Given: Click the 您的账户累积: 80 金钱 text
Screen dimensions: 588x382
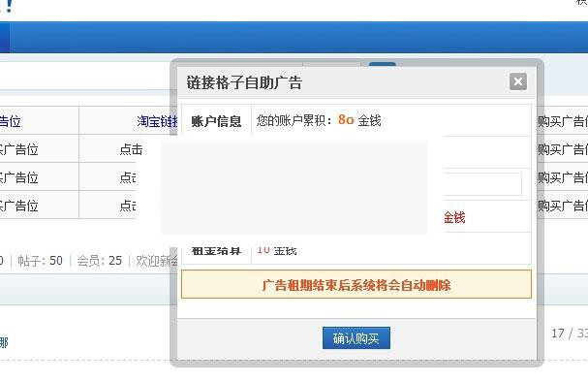Looking at the screenshot, I should tap(319, 120).
